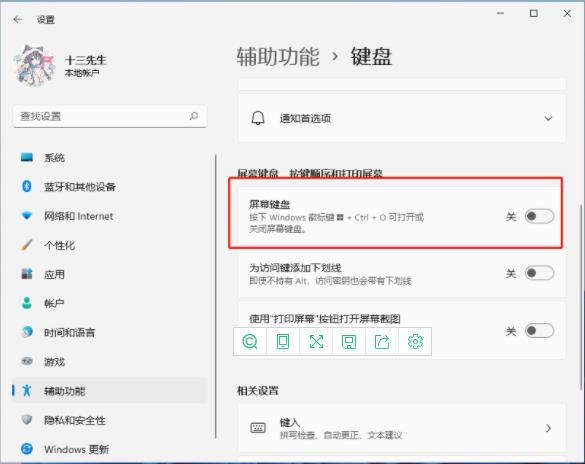Click the chevron on 通知首选项 row
The width and height of the screenshot is (585, 464).
(548, 118)
